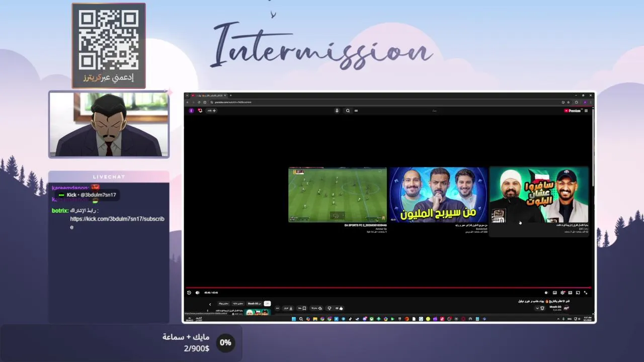Screen dimensions: 644x362
Task: Select the الكل filter chip
Action: click(267, 304)
